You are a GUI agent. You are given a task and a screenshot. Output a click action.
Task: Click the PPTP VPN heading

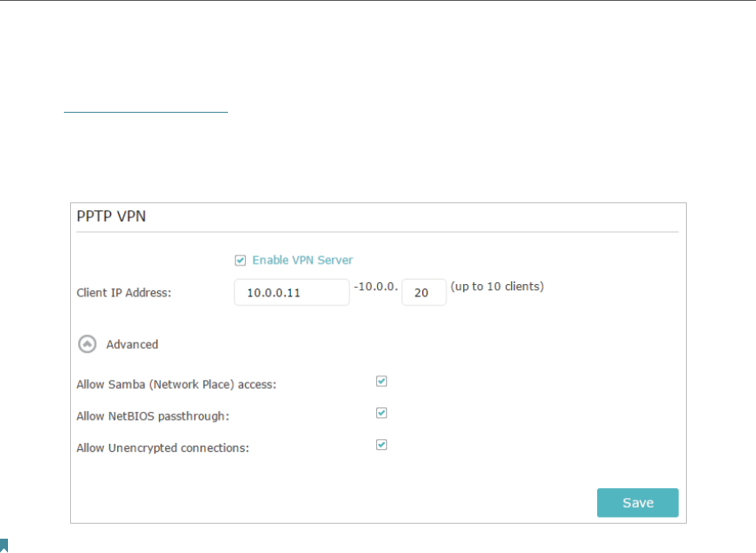[x=111, y=217]
